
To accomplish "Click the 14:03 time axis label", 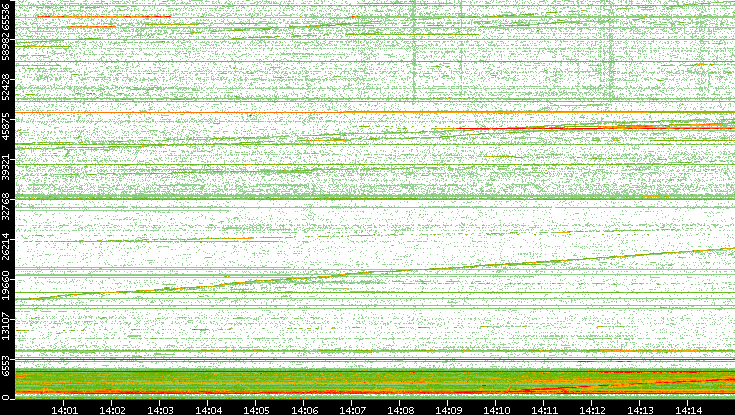I will pyautogui.click(x=160, y=411).
